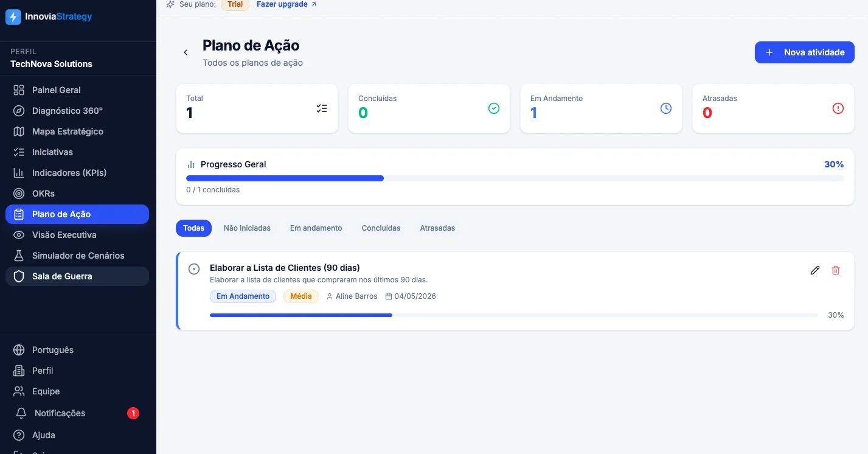Viewport: 868px width, 454px height.
Task: Click the Fazer upgrade link
Action: click(x=286, y=4)
